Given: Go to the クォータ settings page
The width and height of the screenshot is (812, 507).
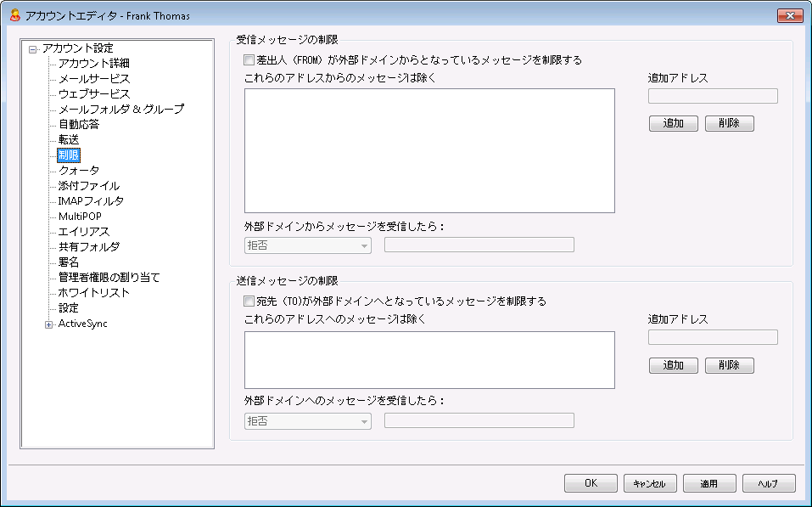Looking at the screenshot, I should pyautogui.click(x=78, y=171).
